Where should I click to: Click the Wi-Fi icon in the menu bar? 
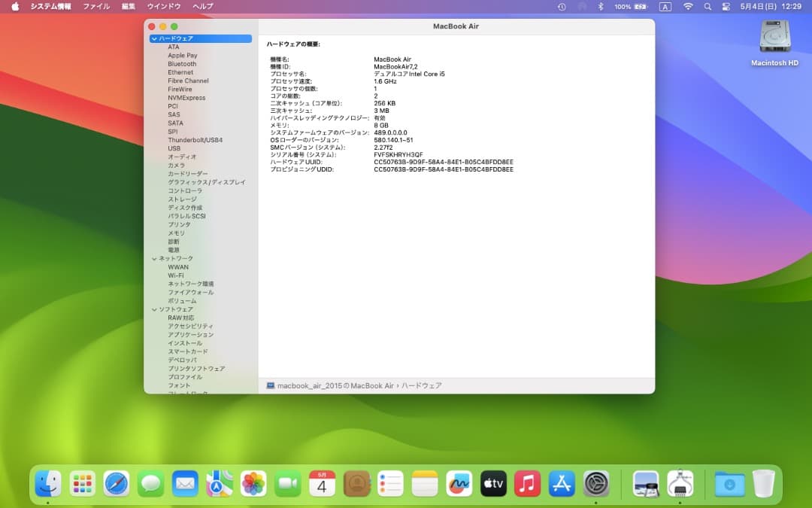click(x=688, y=6)
